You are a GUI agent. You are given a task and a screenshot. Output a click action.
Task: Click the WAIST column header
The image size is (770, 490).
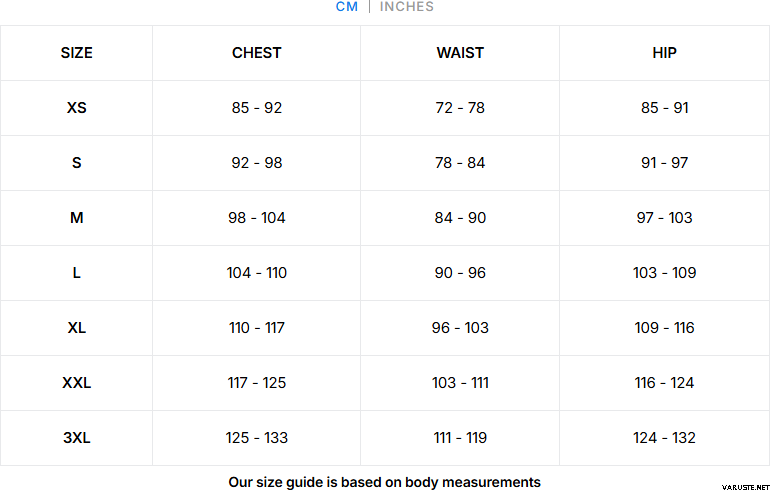click(460, 53)
